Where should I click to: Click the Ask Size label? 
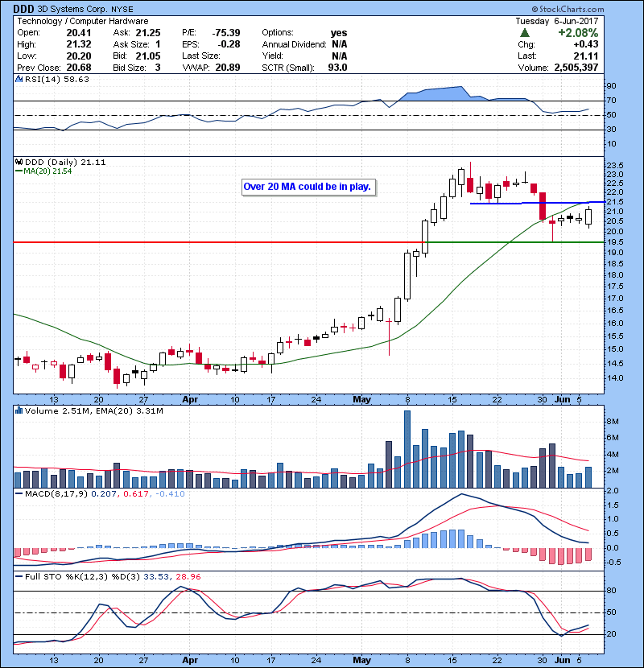tap(132, 44)
